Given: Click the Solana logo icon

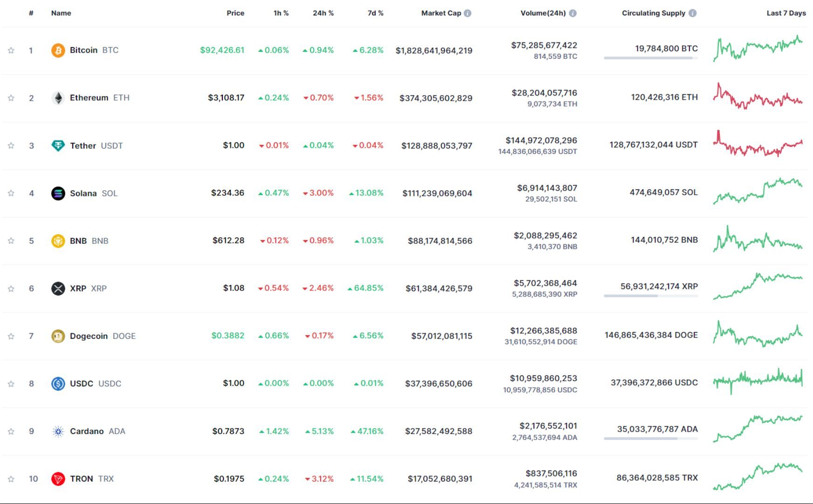Looking at the screenshot, I should click(57, 193).
